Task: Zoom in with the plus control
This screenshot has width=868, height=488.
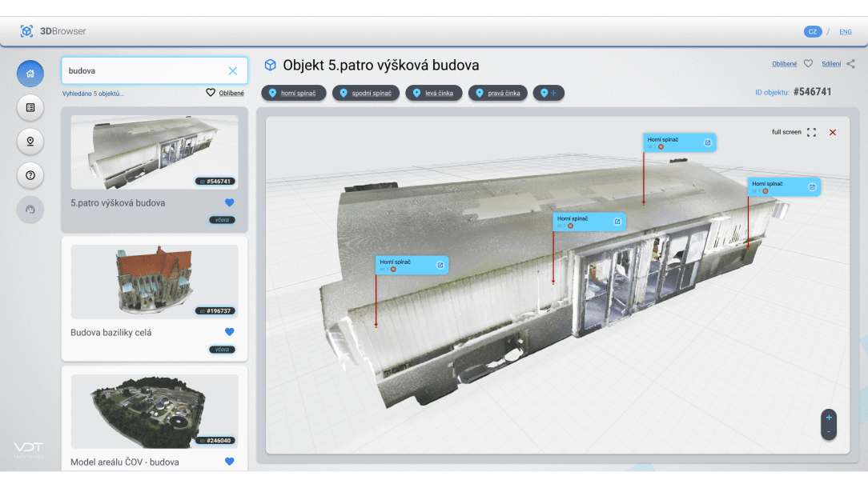Action: [829, 418]
